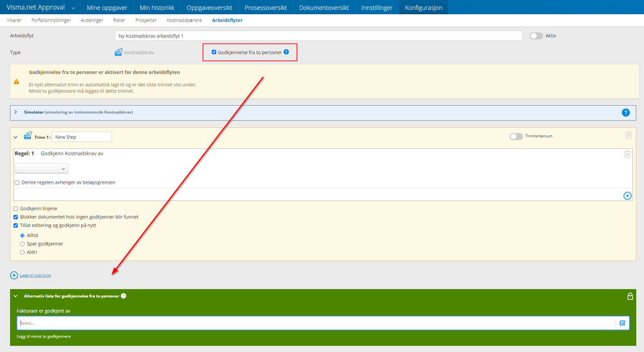The width and height of the screenshot is (644, 352).
Task: Delete Regel 1 using trash icon
Action: point(627,155)
